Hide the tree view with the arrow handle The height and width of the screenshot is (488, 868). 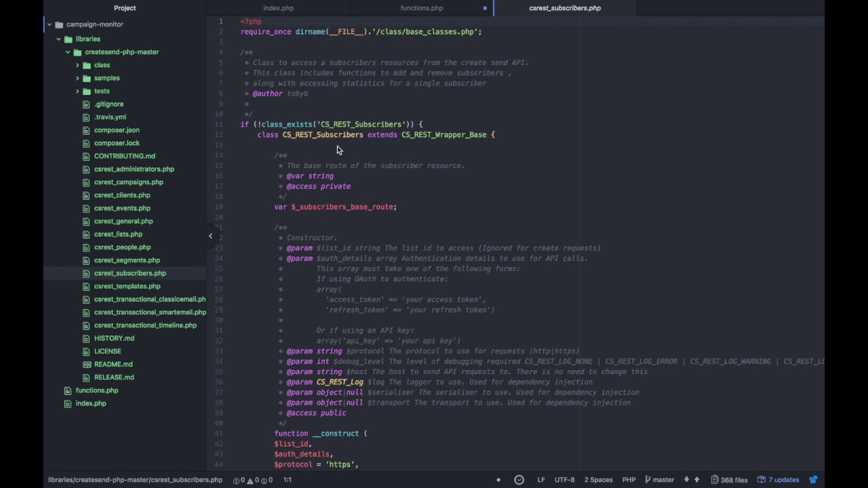(x=210, y=236)
